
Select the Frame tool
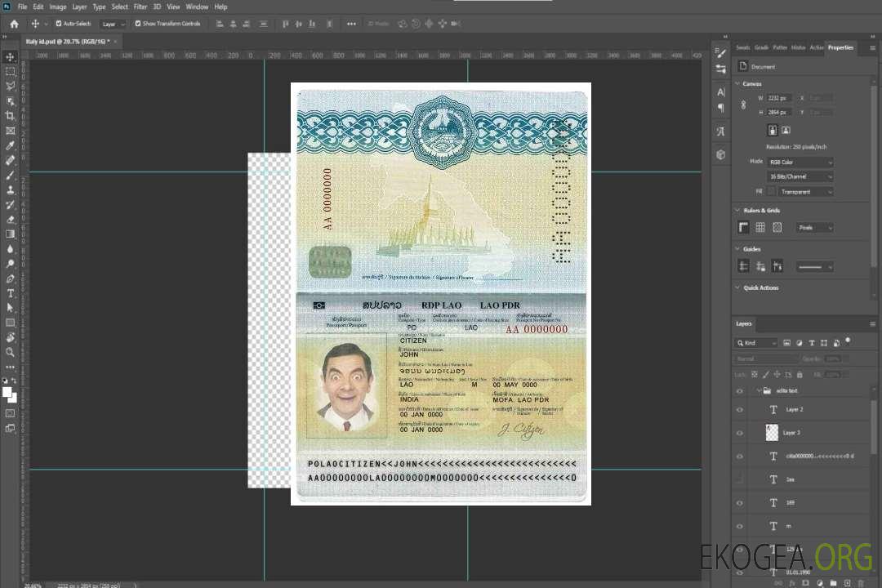click(10, 131)
